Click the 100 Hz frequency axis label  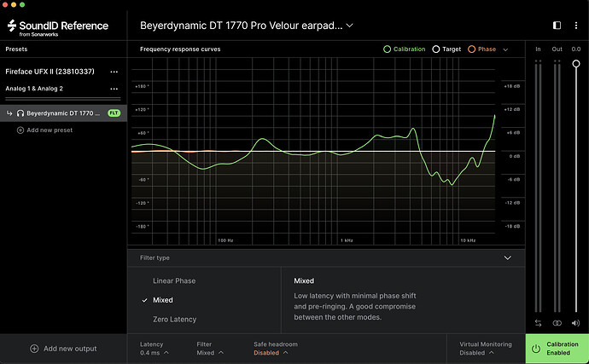tap(225, 240)
